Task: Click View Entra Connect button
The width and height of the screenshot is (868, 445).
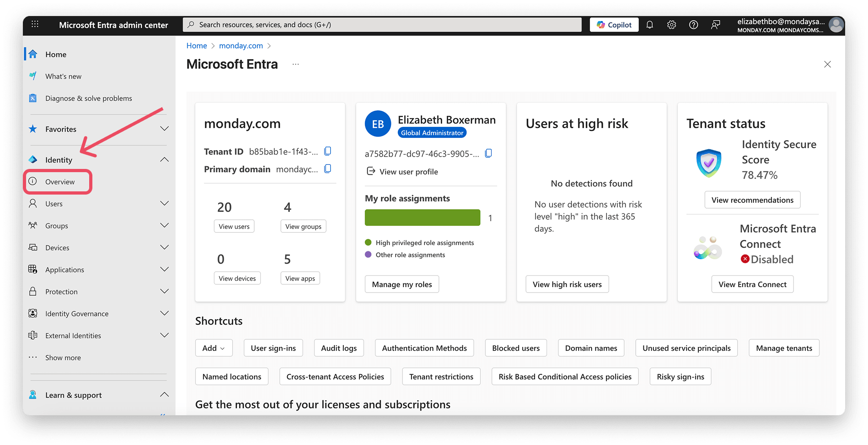Action: pyautogui.click(x=752, y=284)
